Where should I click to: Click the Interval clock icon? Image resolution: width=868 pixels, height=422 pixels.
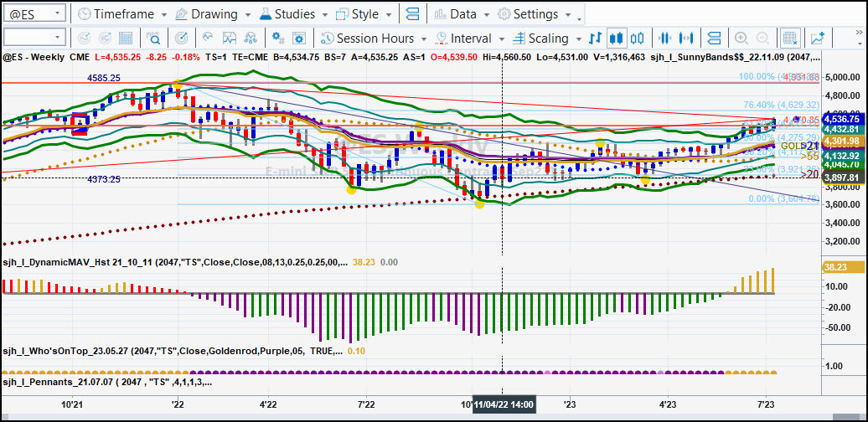point(442,39)
